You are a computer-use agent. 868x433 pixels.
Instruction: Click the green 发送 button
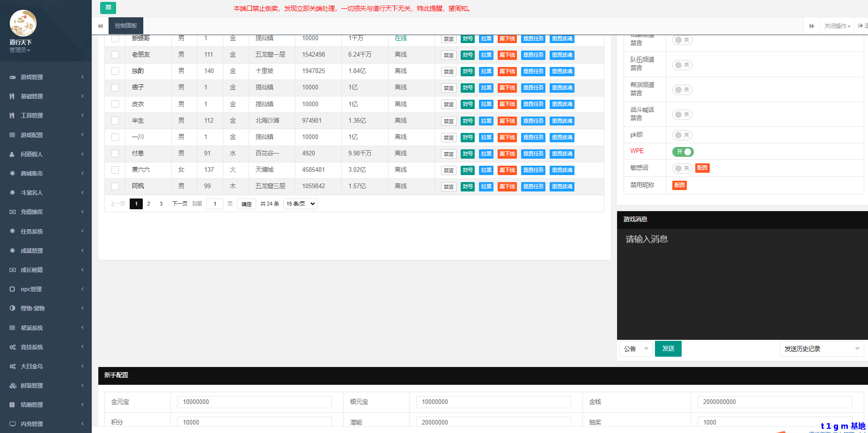[668, 349]
